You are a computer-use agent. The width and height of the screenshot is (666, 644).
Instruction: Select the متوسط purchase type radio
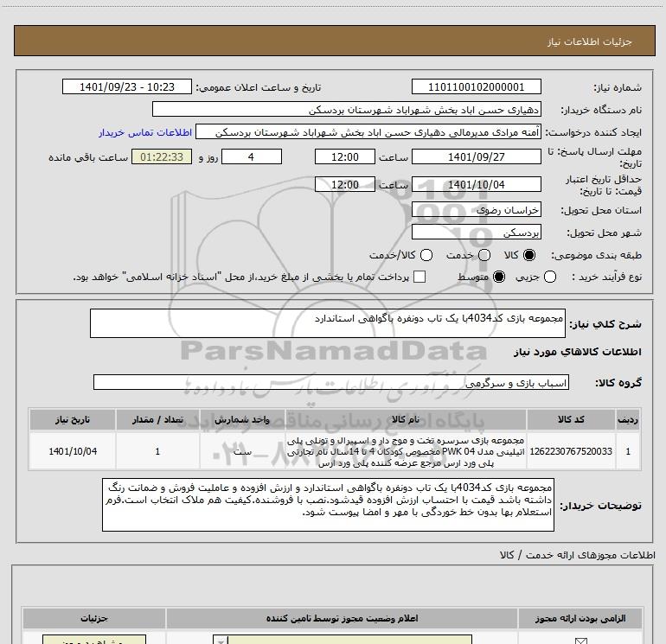[499, 277]
